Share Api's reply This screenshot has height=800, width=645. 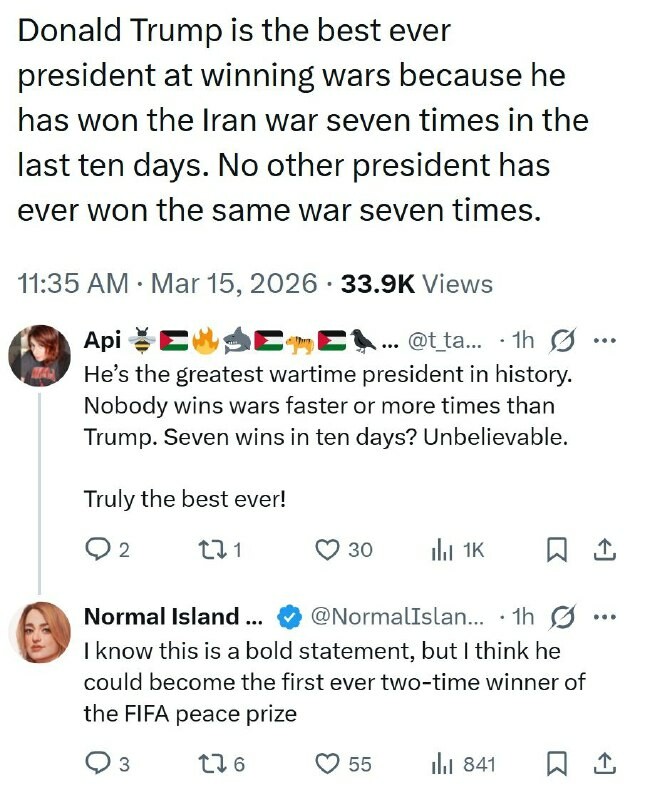click(605, 549)
